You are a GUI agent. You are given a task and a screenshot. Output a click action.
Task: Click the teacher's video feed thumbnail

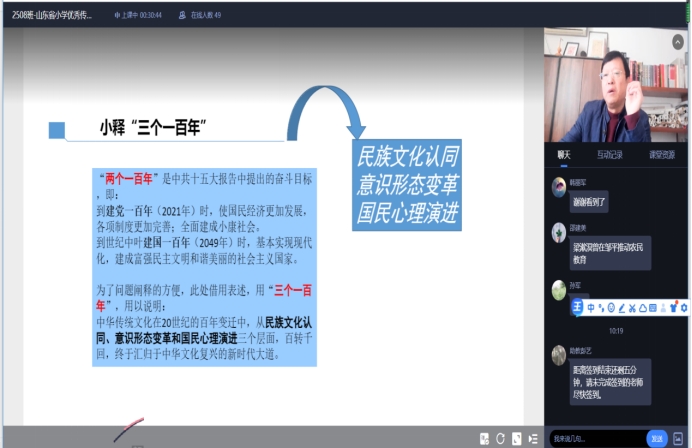click(616, 85)
